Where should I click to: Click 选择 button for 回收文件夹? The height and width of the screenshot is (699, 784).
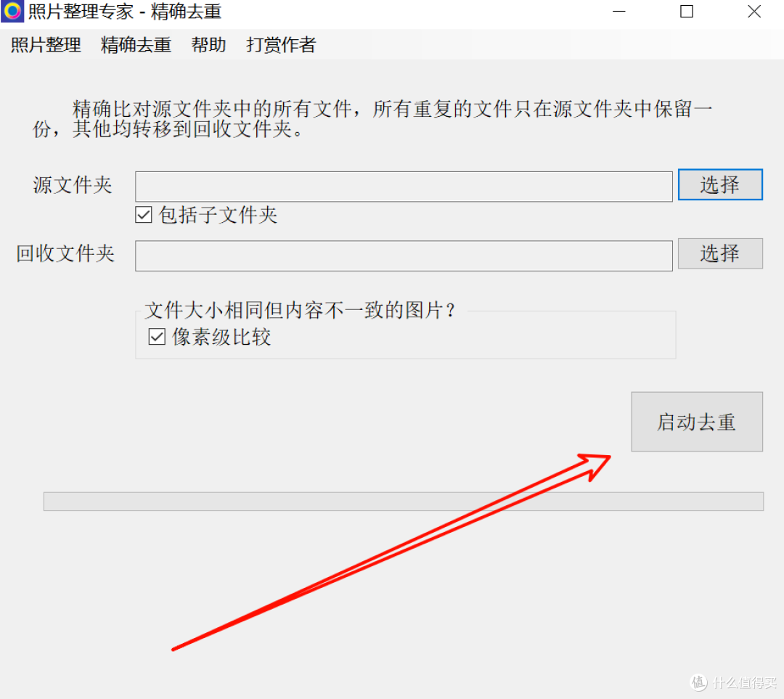point(720,253)
